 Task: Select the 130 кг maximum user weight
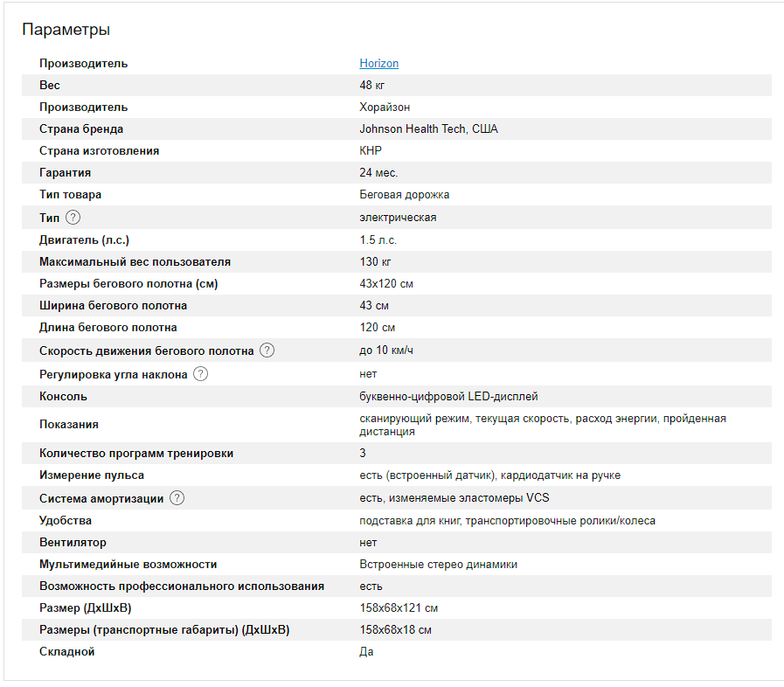click(375, 261)
